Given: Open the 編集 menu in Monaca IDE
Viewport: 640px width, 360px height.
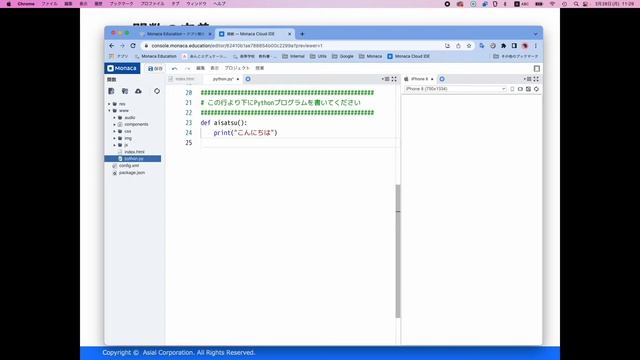Looking at the screenshot, I should point(200,68).
